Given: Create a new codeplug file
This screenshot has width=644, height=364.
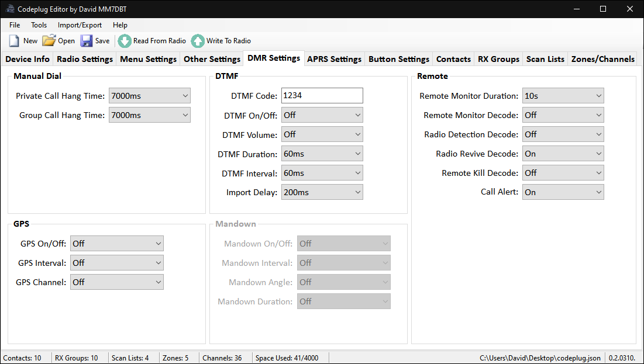Looking at the screenshot, I should point(22,40).
